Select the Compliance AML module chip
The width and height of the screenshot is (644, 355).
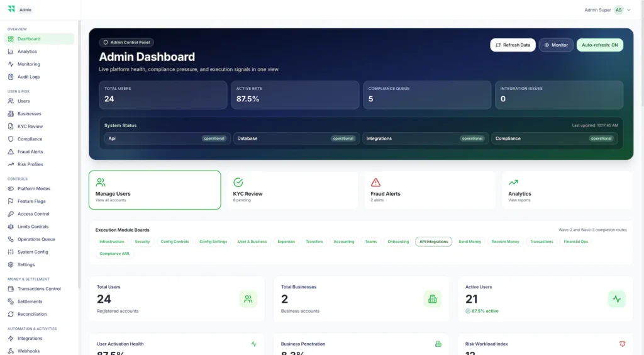pyautogui.click(x=114, y=254)
